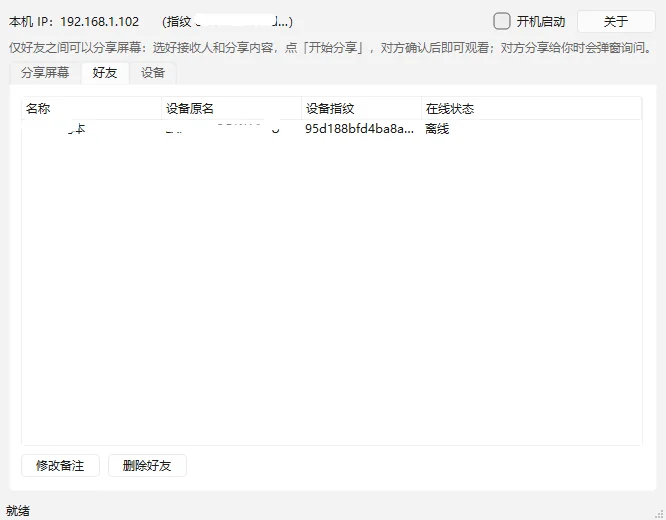Screen dimensions: 666x520
Task: Click the local IP 192.168.1.102 text
Action: click(x=99, y=22)
